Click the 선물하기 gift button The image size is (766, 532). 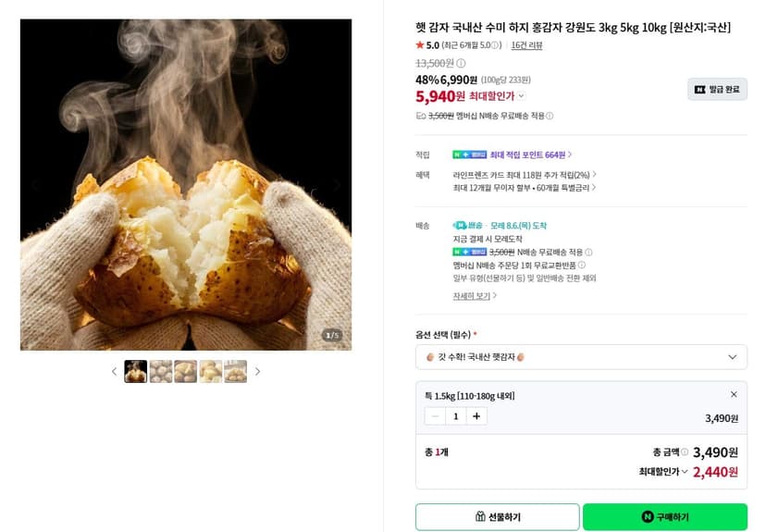498,516
